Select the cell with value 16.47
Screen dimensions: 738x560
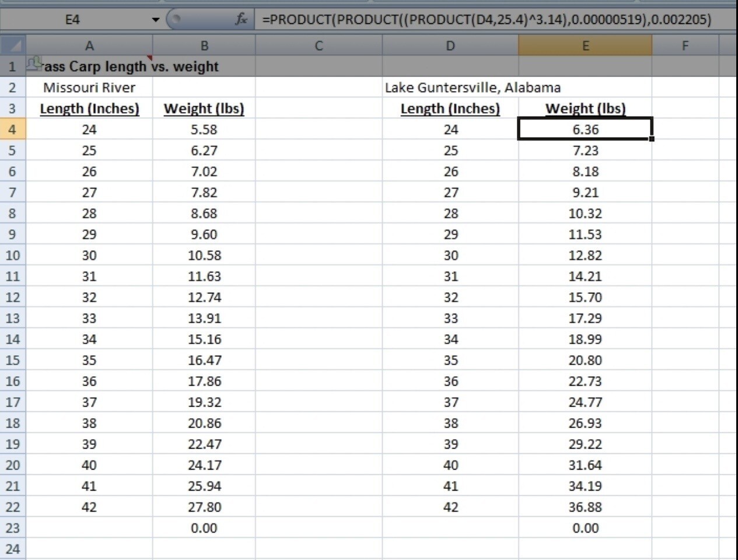pyautogui.click(x=204, y=360)
